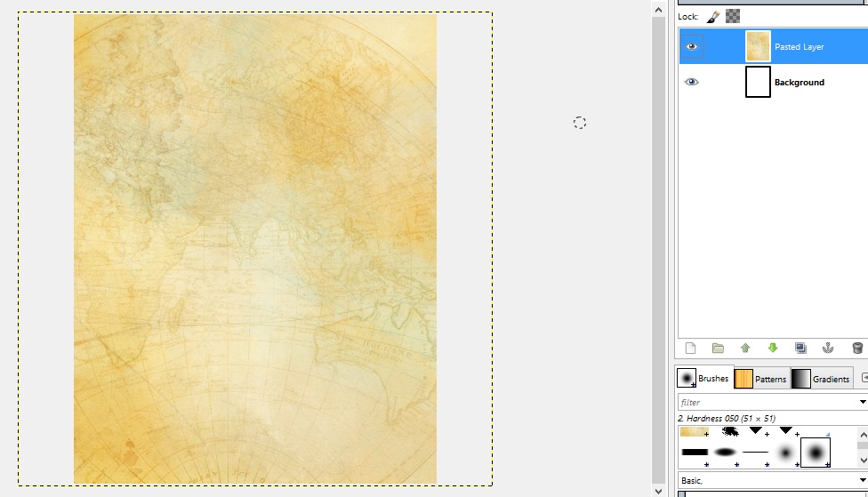Viewport: 868px width, 497px height.
Task: Switch to the Brushes tab
Action: click(703, 378)
